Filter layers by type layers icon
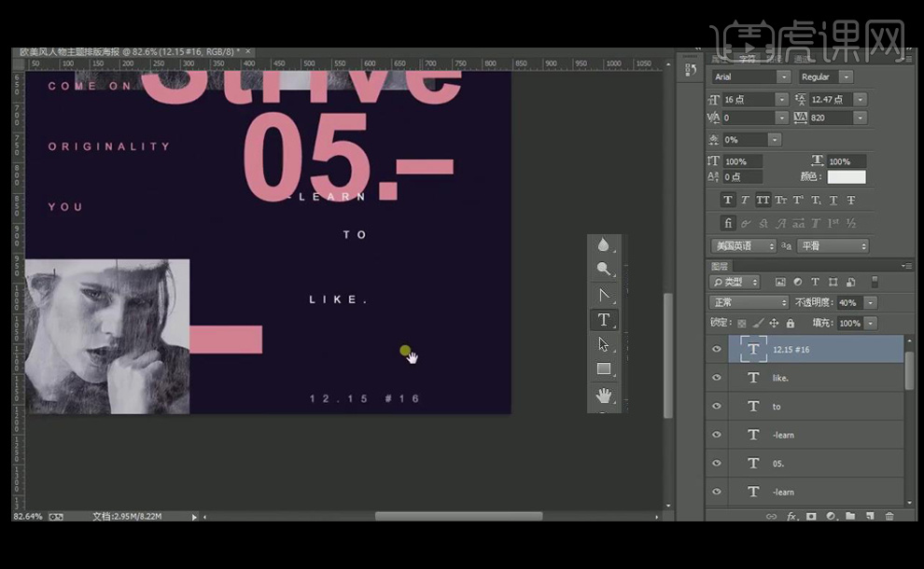The height and width of the screenshot is (569, 924). (x=816, y=282)
